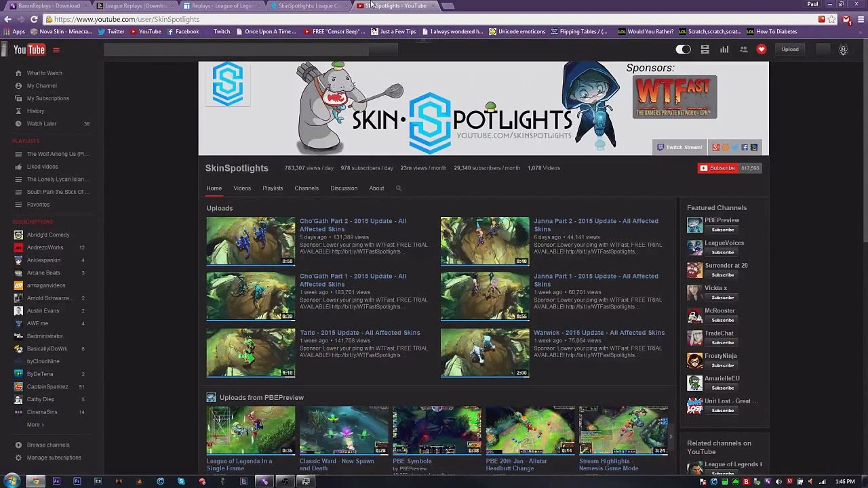Open History in the sidebar
868x488 pixels.
coord(35,111)
